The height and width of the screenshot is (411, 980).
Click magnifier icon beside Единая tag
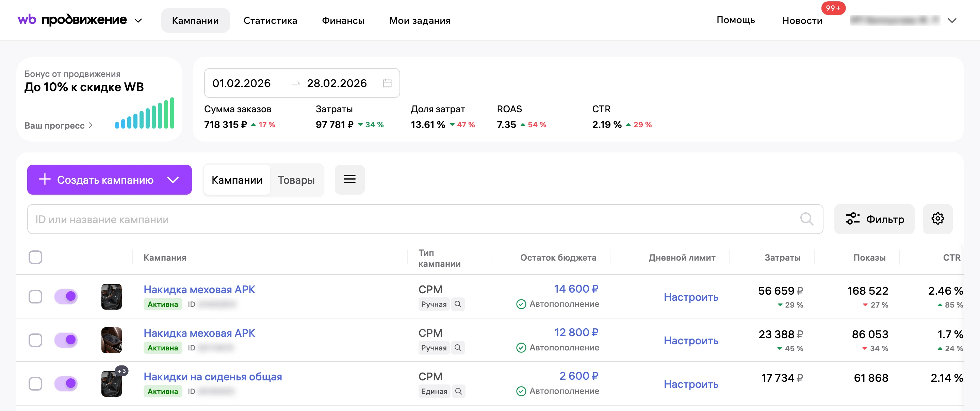(459, 391)
